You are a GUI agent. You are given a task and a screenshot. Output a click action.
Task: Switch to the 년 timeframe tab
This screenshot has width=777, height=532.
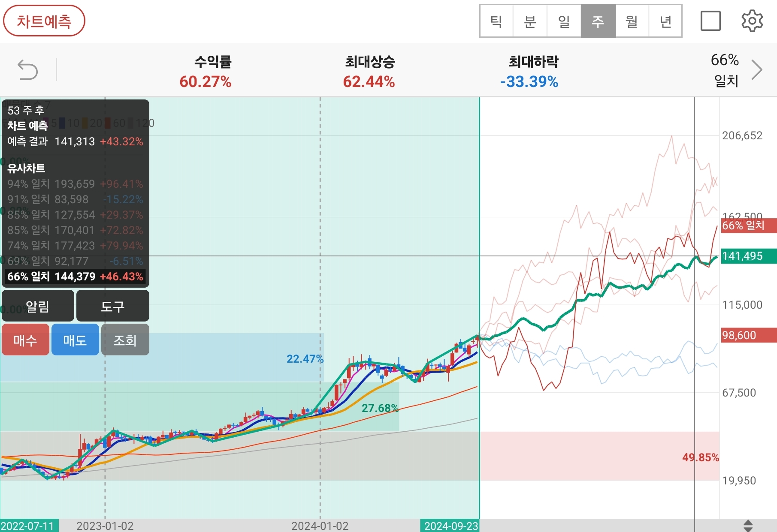665,21
